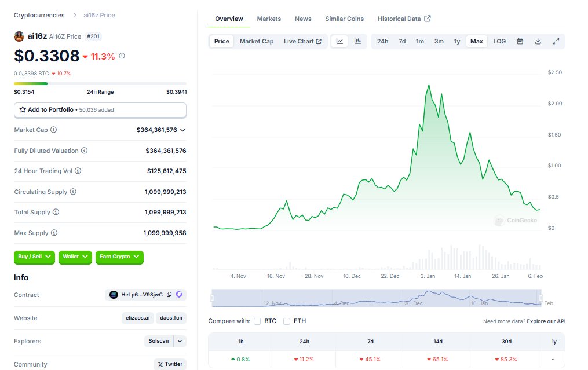Image resolution: width=588 pixels, height=370 pixels.
Task: Click the #201 rank badge
Action: point(93,36)
